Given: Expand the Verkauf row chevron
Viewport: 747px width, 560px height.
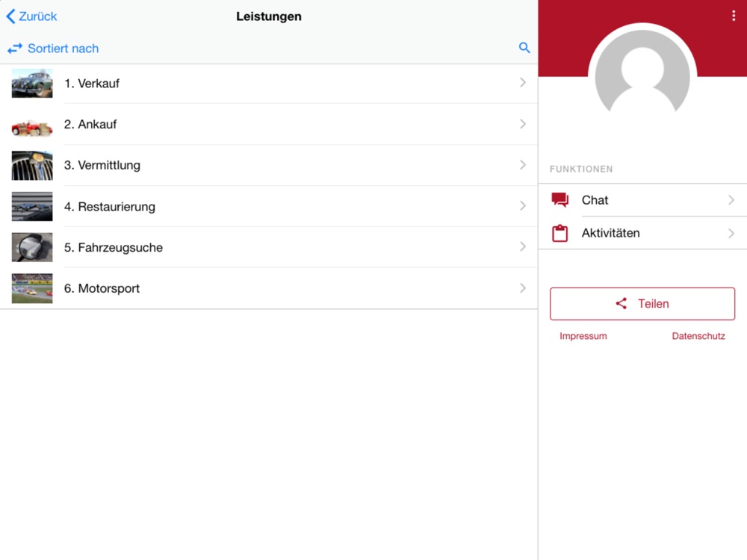Looking at the screenshot, I should click(523, 83).
